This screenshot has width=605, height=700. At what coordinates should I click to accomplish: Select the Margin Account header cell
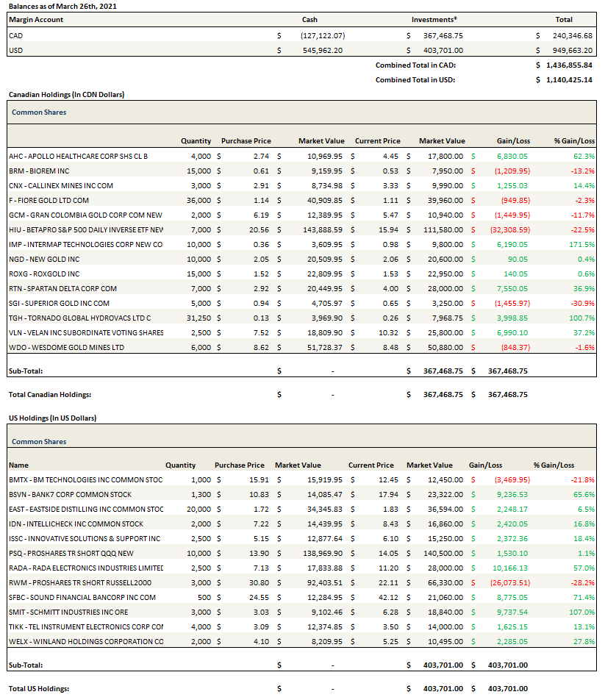[36, 20]
